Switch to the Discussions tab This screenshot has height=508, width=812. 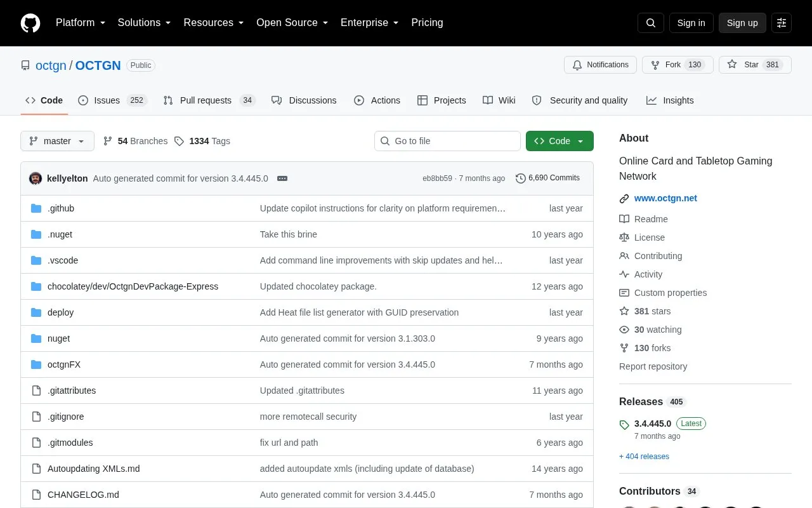[x=304, y=100]
